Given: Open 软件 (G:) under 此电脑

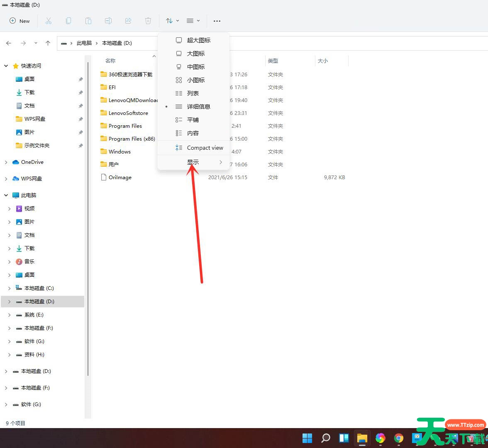Looking at the screenshot, I should pyautogui.click(x=30, y=342).
